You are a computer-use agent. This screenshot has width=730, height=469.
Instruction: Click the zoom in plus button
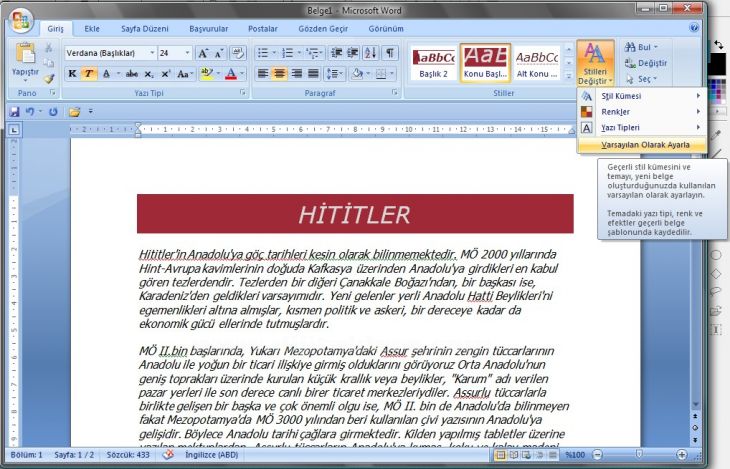point(682,455)
